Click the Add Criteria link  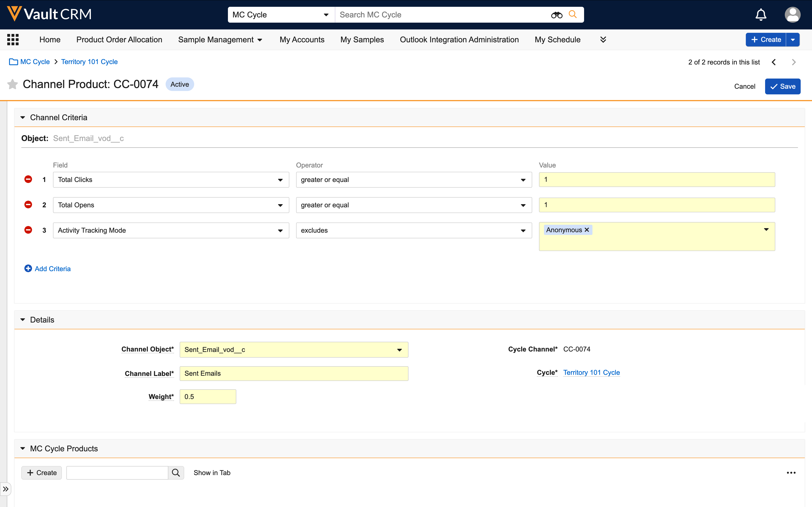click(52, 269)
